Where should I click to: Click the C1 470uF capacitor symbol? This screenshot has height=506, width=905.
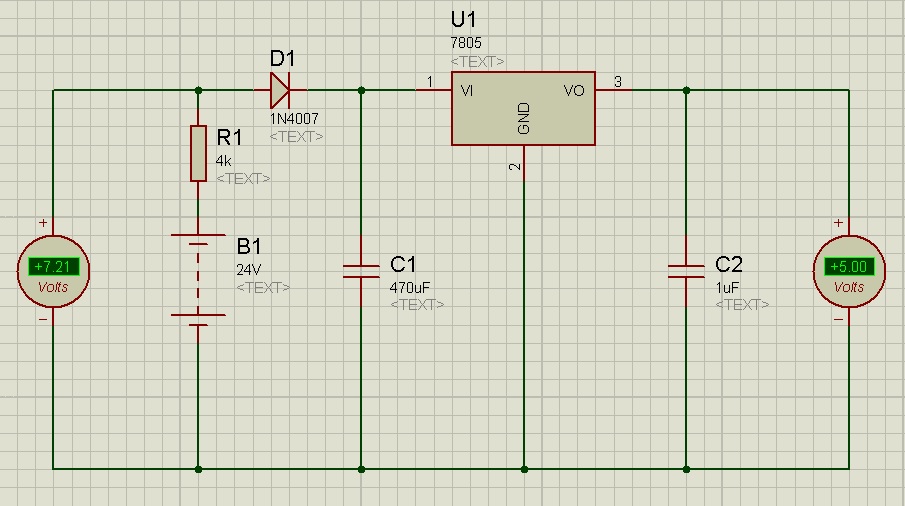tap(361, 271)
